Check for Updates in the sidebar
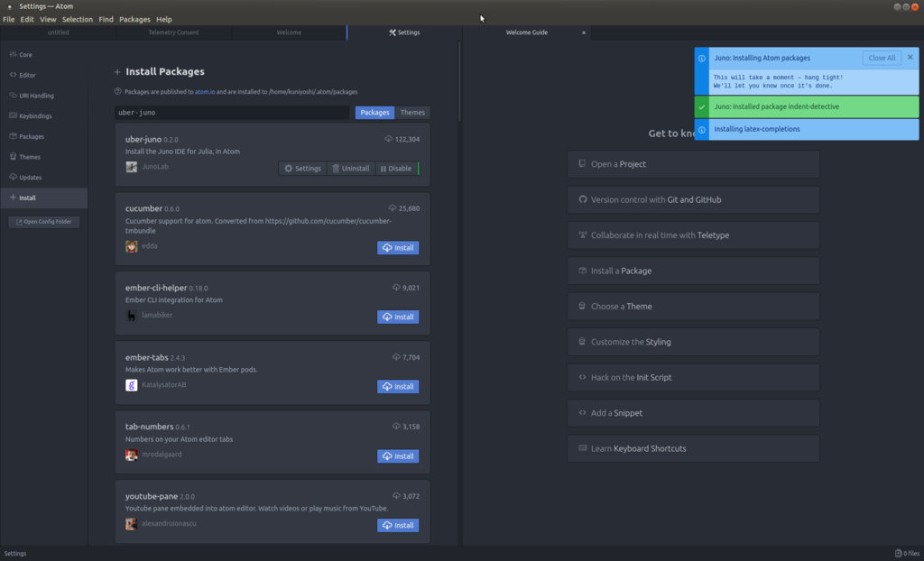 (x=12, y=177)
